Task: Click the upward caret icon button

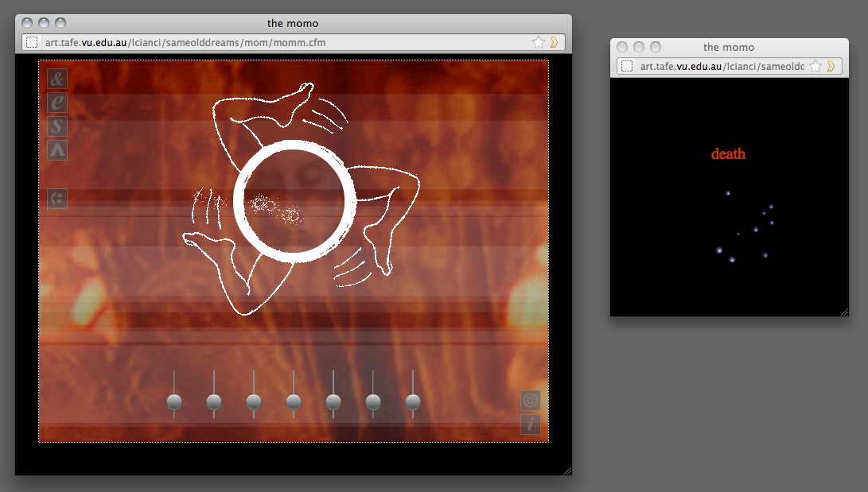Action: tap(57, 150)
